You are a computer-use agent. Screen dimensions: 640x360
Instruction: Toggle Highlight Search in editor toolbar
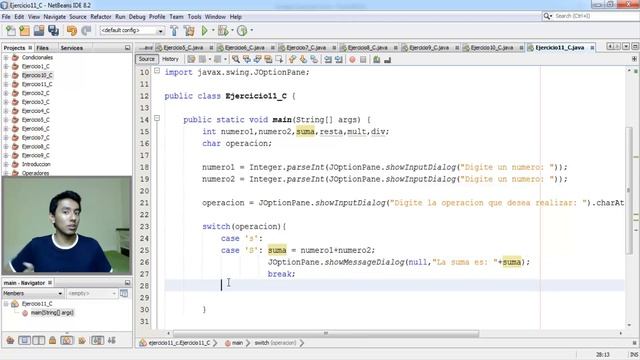click(x=268, y=60)
